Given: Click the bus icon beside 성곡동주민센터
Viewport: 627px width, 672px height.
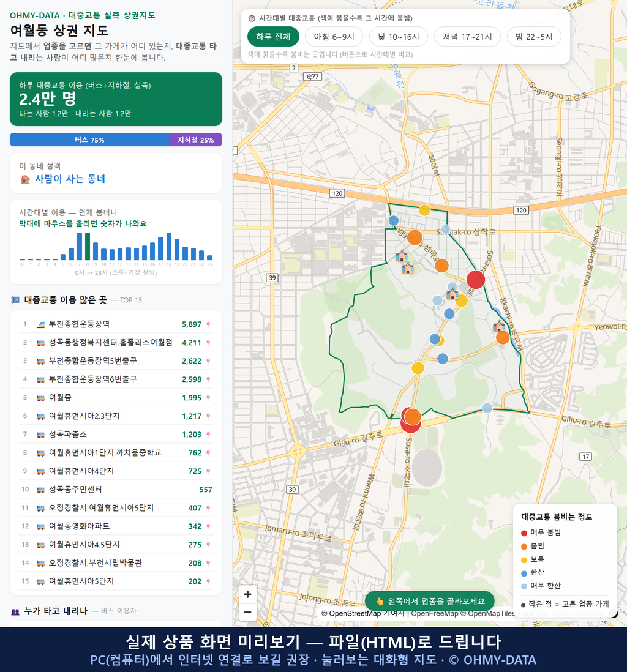Looking at the screenshot, I should (41, 490).
